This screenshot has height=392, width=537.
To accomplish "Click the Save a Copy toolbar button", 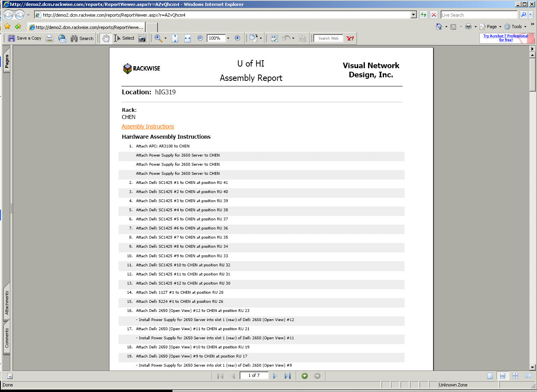I will point(25,38).
